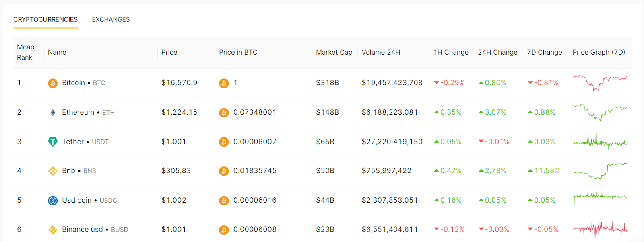Click volume value $755,997,422
Viewport: 644px width, 242px height.
[386, 171]
